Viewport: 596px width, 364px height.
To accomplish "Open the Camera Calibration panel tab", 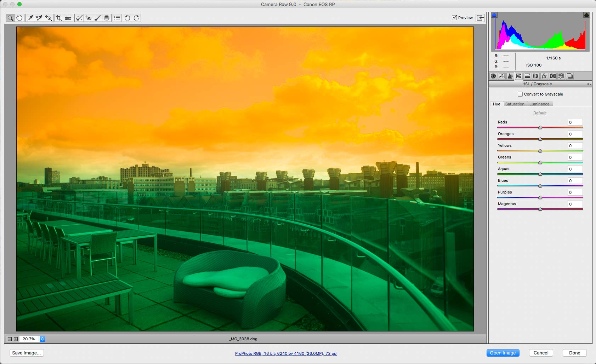I will (553, 76).
